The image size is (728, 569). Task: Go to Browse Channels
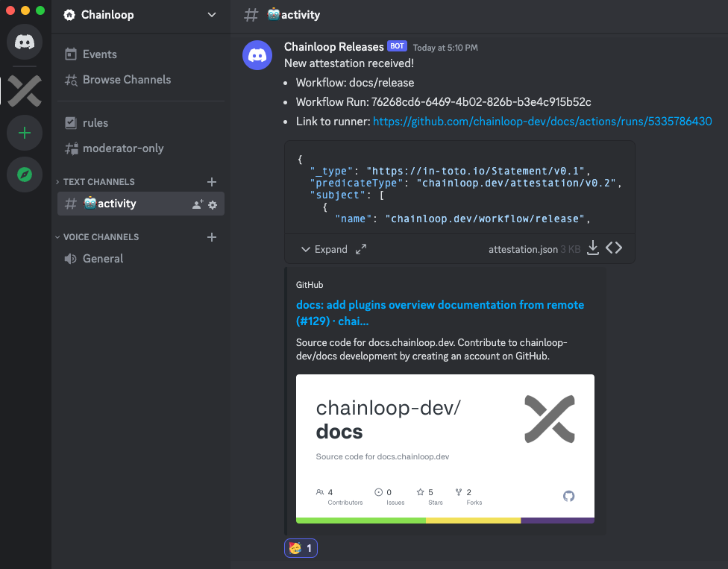[x=126, y=80]
